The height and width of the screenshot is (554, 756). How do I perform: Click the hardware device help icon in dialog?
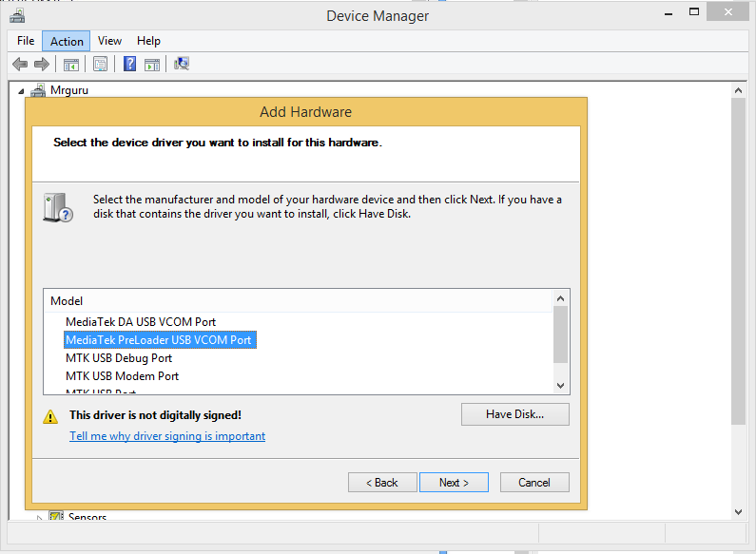pos(58,207)
